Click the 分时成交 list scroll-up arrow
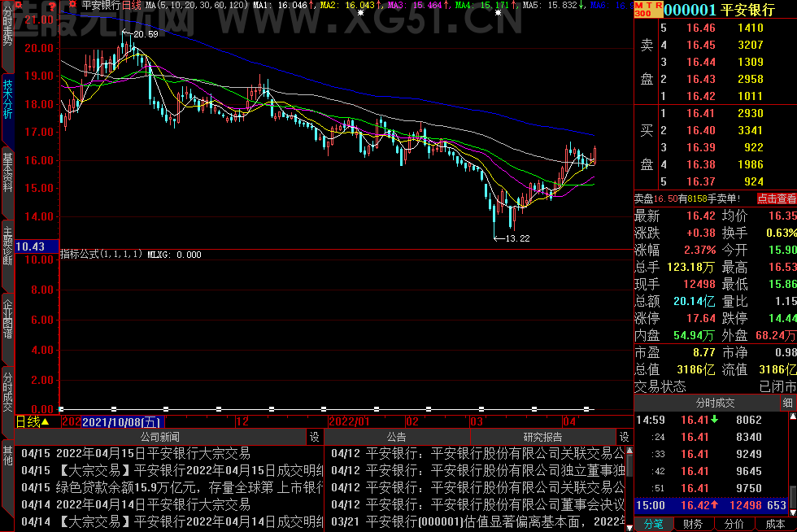Image resolution: width=797 pixels, height=532 pixels. click(x=793, y=416)
